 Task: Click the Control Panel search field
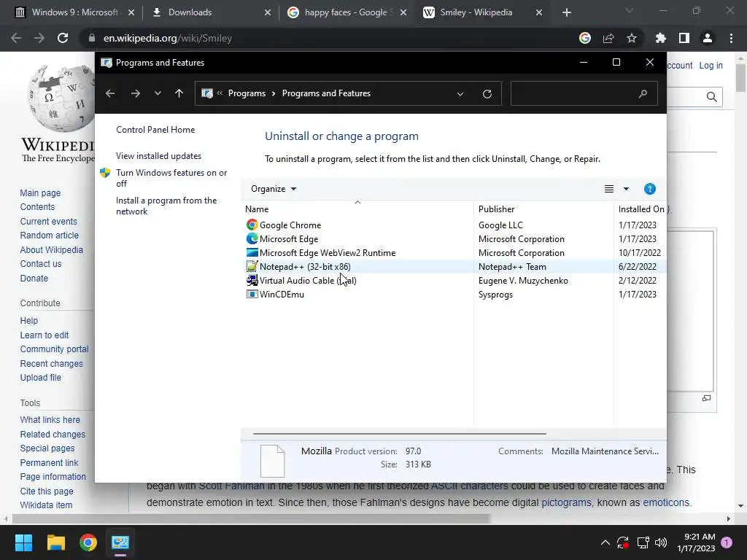tap(584, 93)
